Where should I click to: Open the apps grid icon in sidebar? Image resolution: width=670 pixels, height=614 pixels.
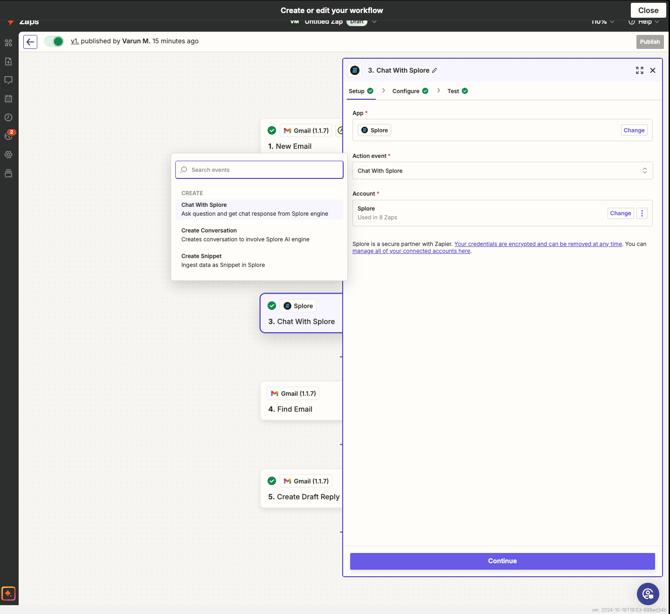click(8, 43)
